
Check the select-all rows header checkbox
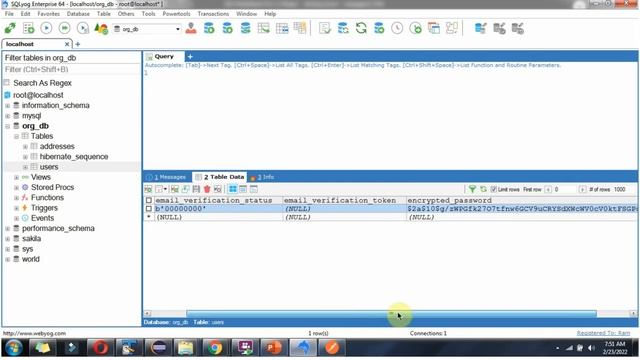[x=149, y=200]
